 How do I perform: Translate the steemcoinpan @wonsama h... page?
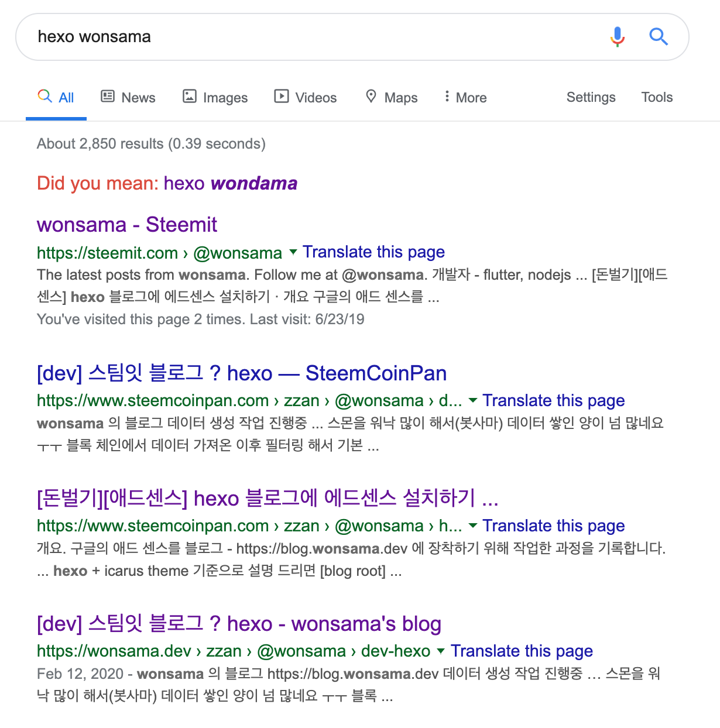553,526
